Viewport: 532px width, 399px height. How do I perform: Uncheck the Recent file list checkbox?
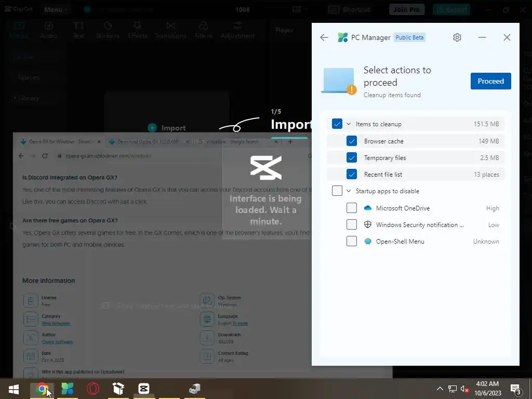(x=352, y=174)
